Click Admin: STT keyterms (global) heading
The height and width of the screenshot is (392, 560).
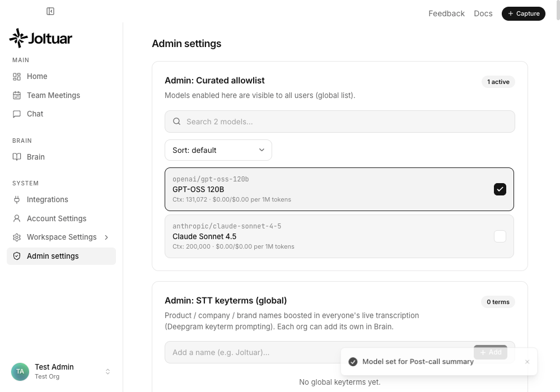tap(226, 301)
